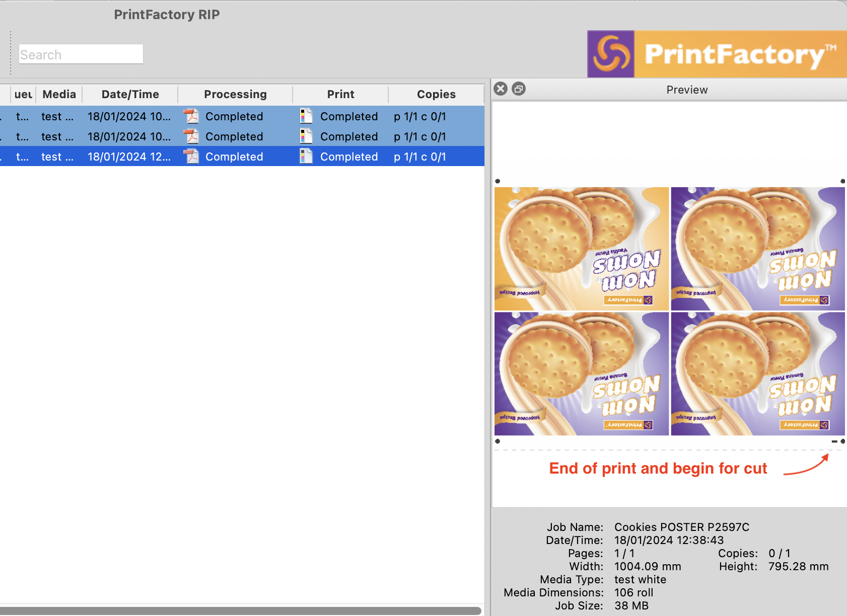Click the Copies value 0 / 1
This screenshot has height=616, width=847.
click(x=780, y=553)
